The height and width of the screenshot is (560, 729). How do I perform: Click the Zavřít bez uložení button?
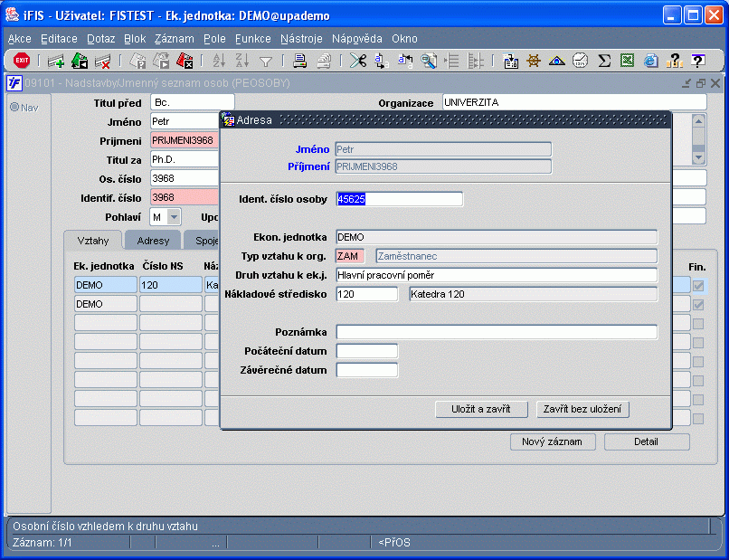pyautogui.click(x=582, y=409)
